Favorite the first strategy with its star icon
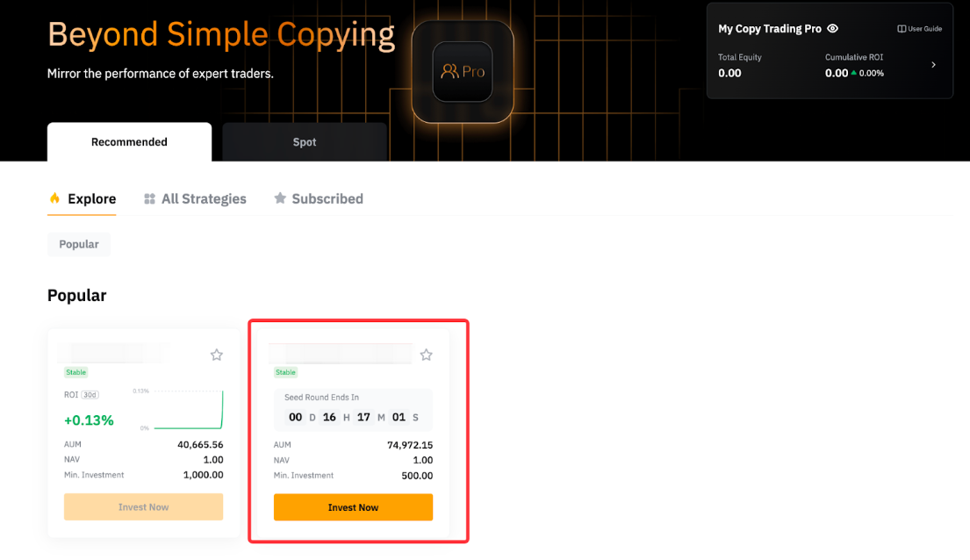This screenshot has height=560, width=970. [216, 355]
